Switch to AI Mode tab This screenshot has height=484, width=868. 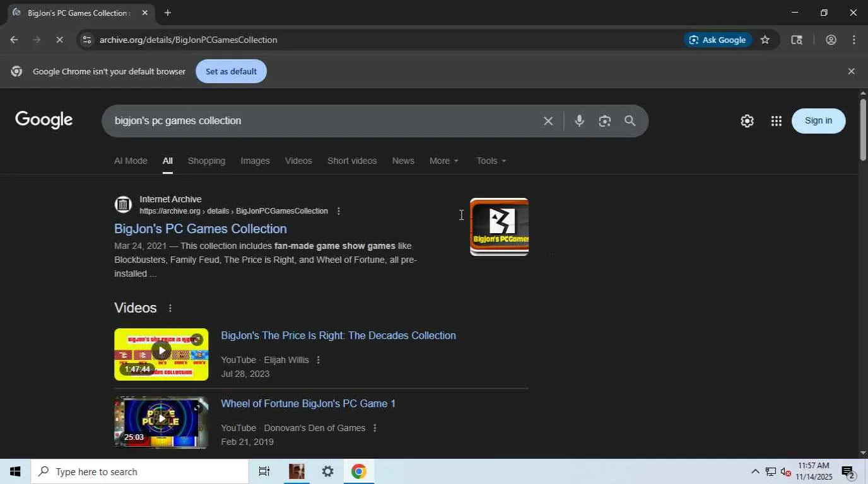pos(131,161)
